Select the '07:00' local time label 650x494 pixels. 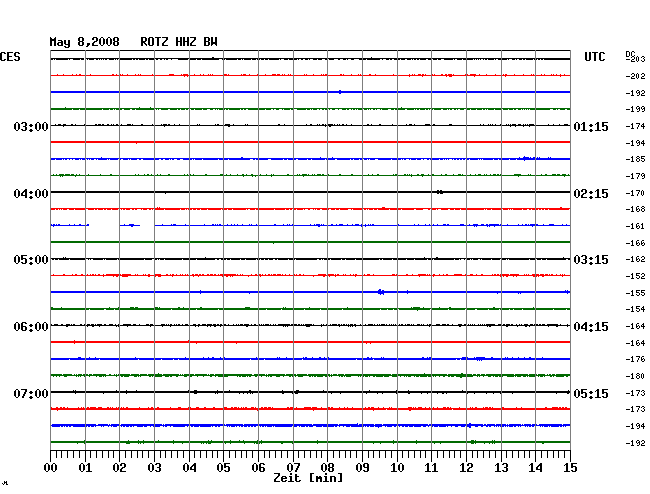[31, 393]
